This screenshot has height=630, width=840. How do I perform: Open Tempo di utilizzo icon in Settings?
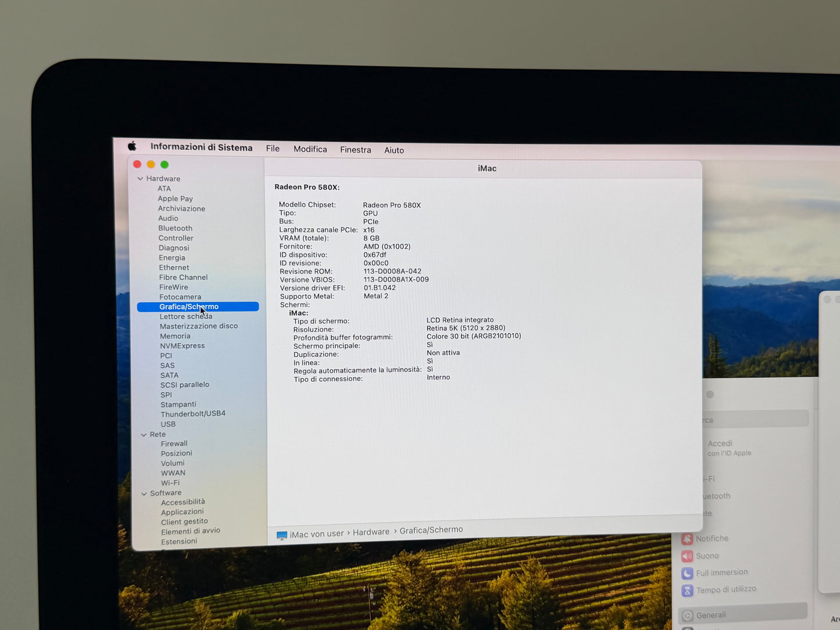click(687, 590)
